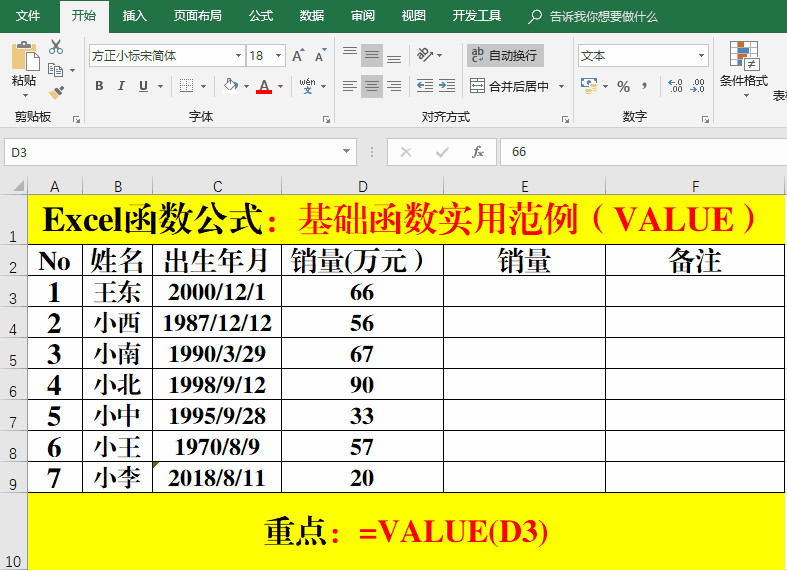Open Font dialog launcher (字体)

(326, 119)
